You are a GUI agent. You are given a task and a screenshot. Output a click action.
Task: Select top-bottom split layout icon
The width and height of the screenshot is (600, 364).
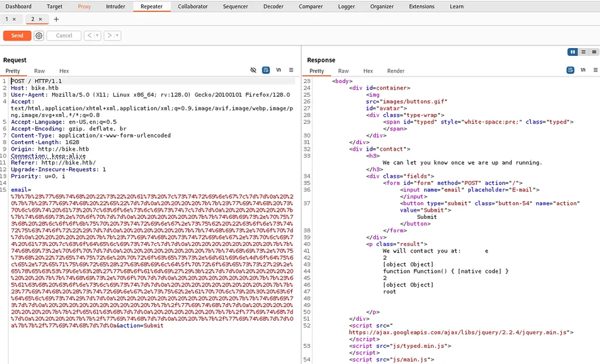[x=583, y=52]
